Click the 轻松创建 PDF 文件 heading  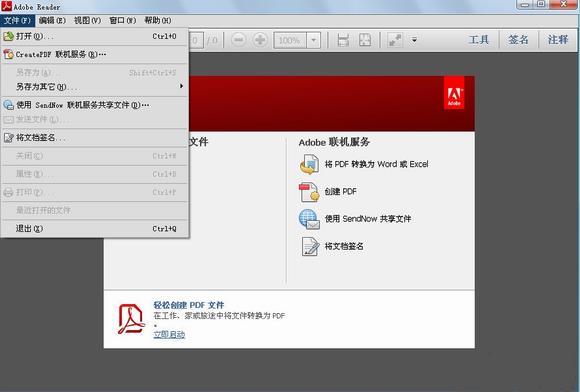[189, 305]
